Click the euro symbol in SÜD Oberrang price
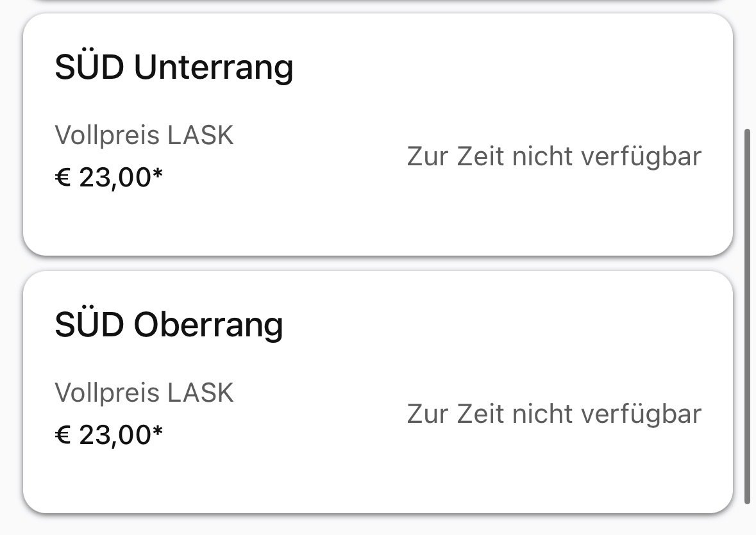Image resolution: width=756 pixels, height=535 pixels. coord(63,436)
